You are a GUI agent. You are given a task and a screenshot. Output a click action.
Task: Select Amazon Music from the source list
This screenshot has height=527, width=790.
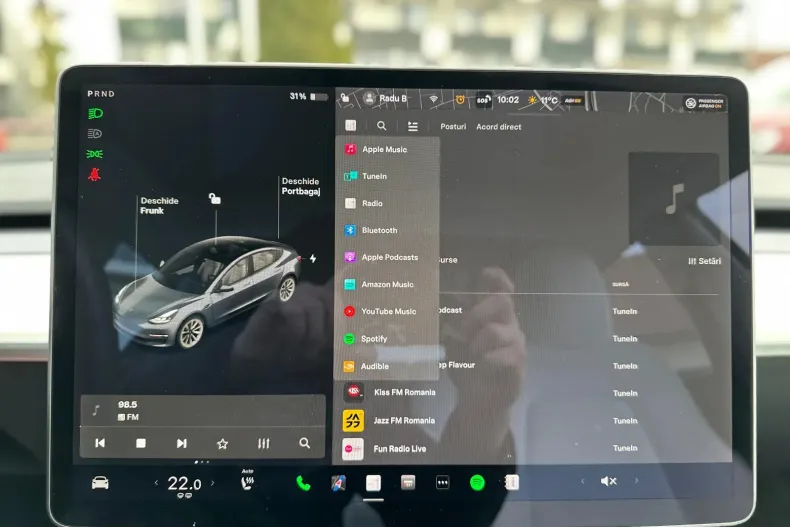(x=386, y=285)
